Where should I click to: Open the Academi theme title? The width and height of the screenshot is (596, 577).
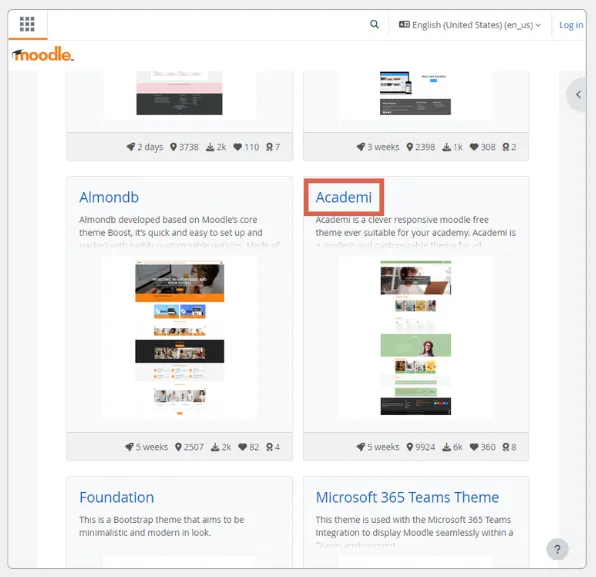(344, 197)
